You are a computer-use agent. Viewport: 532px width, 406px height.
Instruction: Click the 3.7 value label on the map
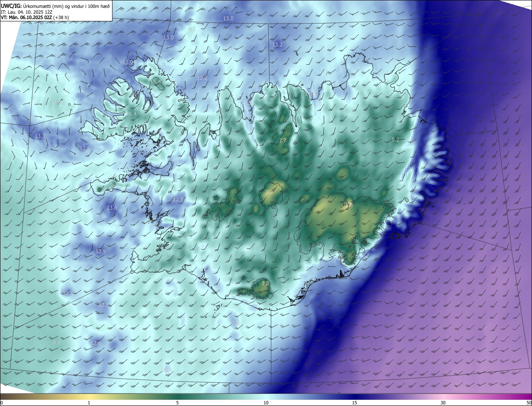283,141
